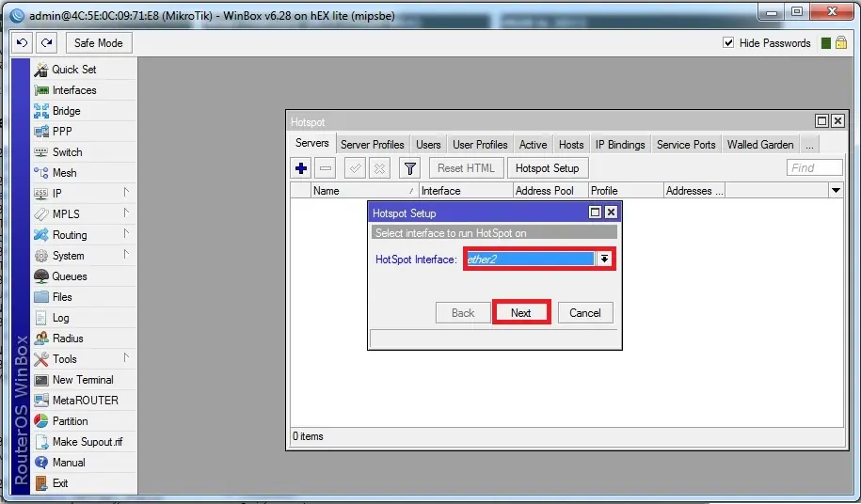Open the filter funnel in Hotspot window
Image resolution: width=861 pixels, height=504 pixels.
click(409, 168)
